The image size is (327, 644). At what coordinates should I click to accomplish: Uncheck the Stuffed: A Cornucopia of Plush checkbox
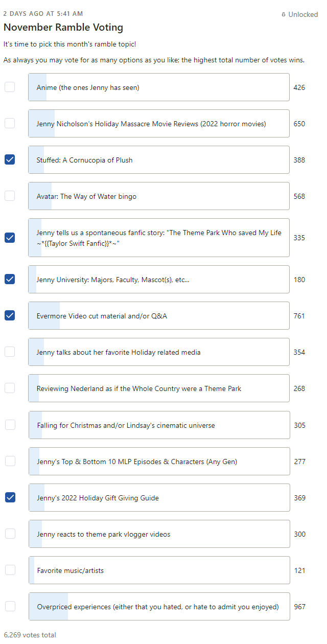tap(10, 159)
